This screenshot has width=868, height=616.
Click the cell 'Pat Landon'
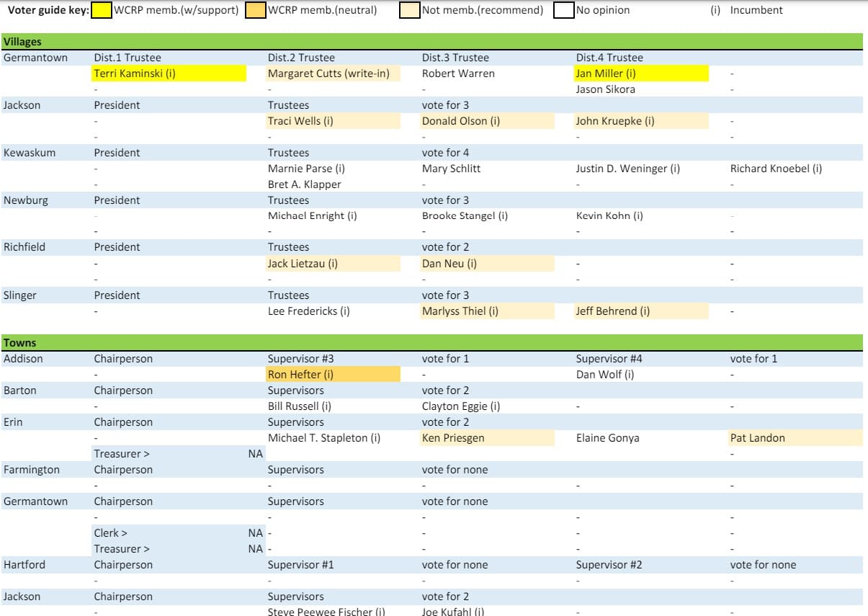click(x=795, y=438)
